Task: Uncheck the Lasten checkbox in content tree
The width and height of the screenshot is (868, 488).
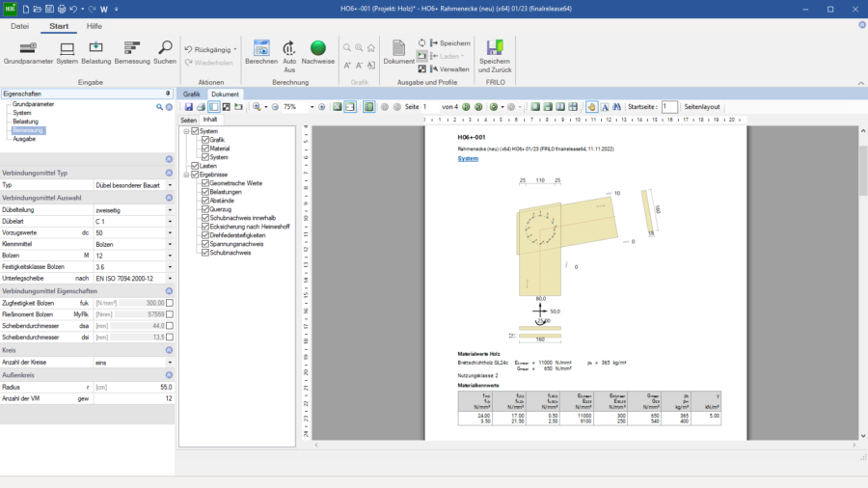Action: [x=196, y=166]
